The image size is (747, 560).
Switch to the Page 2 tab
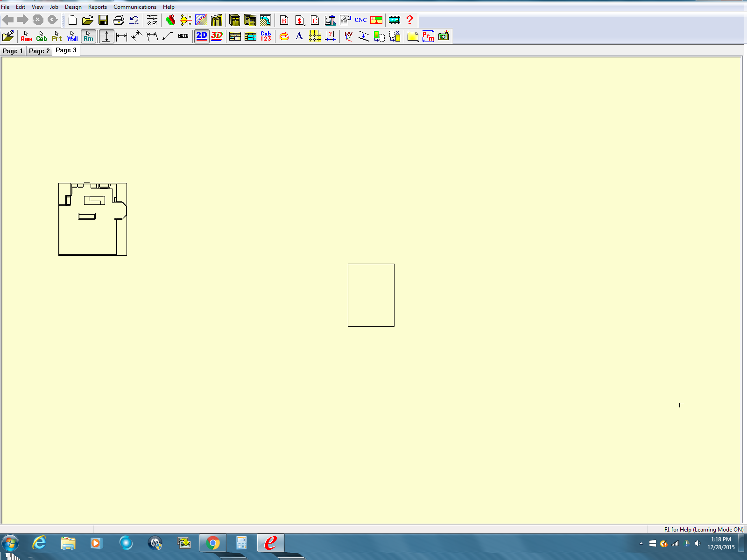(x=39, y=51)
